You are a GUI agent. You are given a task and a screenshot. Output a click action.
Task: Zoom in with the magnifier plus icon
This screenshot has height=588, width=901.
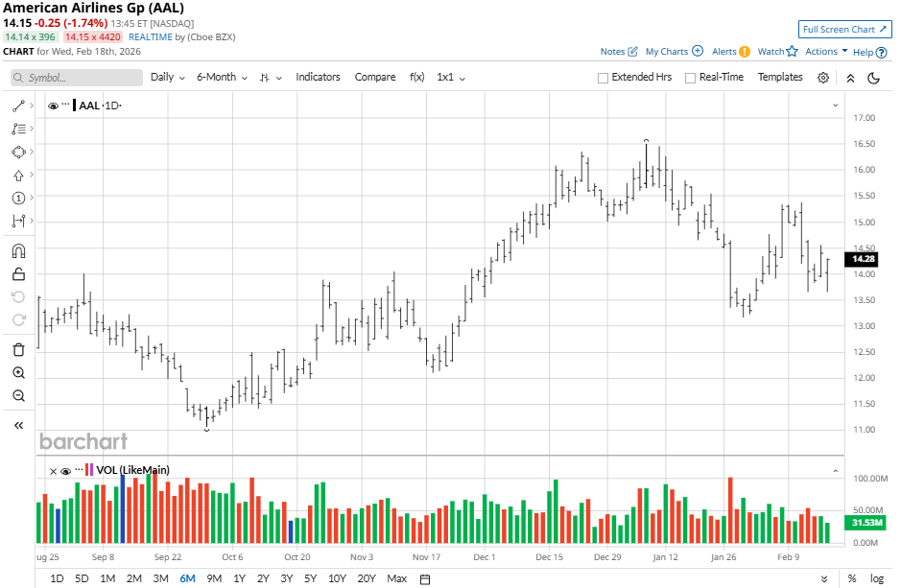click(18, 373)
